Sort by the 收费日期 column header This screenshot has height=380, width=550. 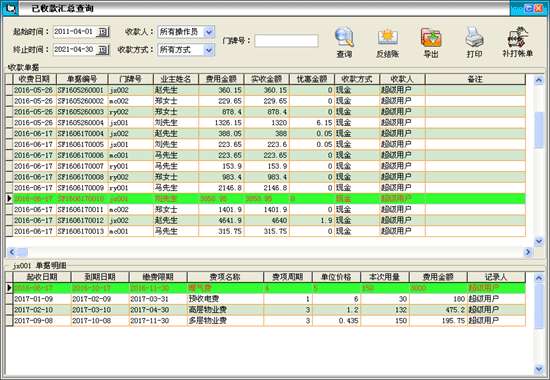point(34,79)
